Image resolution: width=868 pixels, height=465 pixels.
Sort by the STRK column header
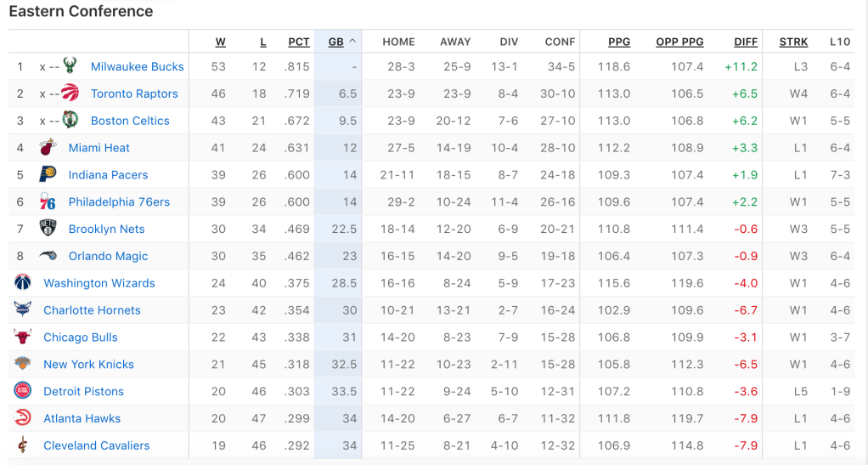click(x=793, y=42)
